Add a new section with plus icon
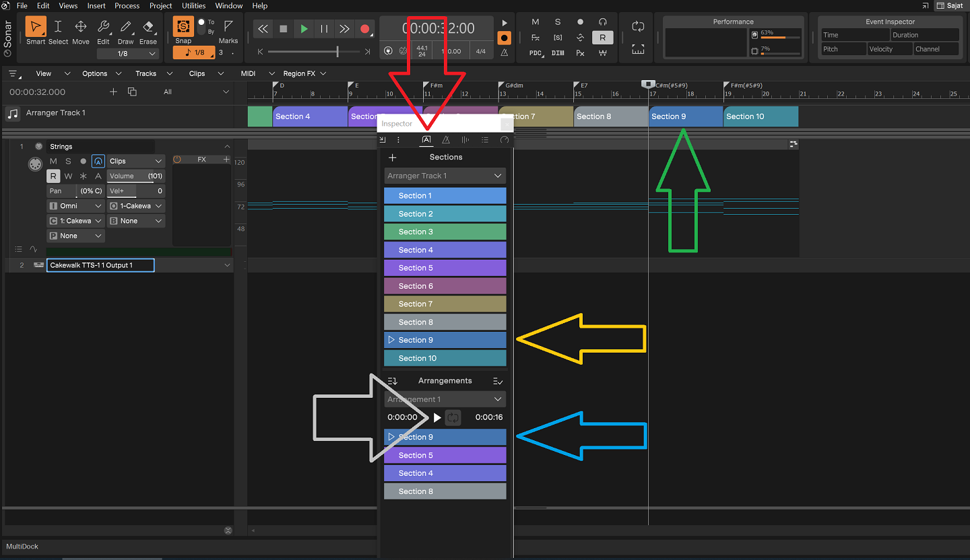 [x=393, y=157]
